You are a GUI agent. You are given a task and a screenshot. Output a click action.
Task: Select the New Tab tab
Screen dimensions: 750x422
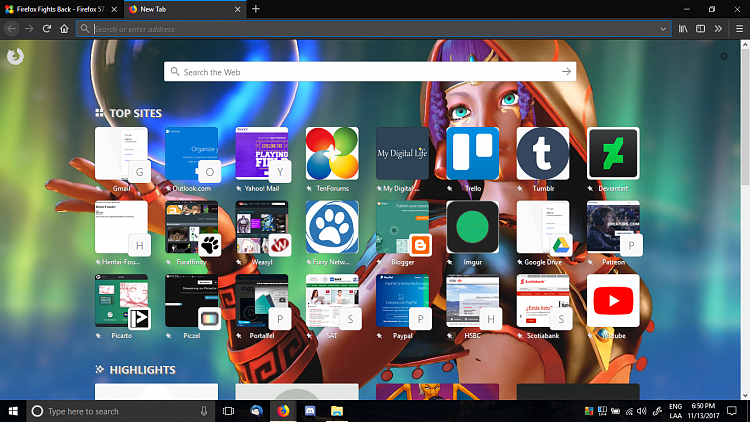click(x=184, y=9)
